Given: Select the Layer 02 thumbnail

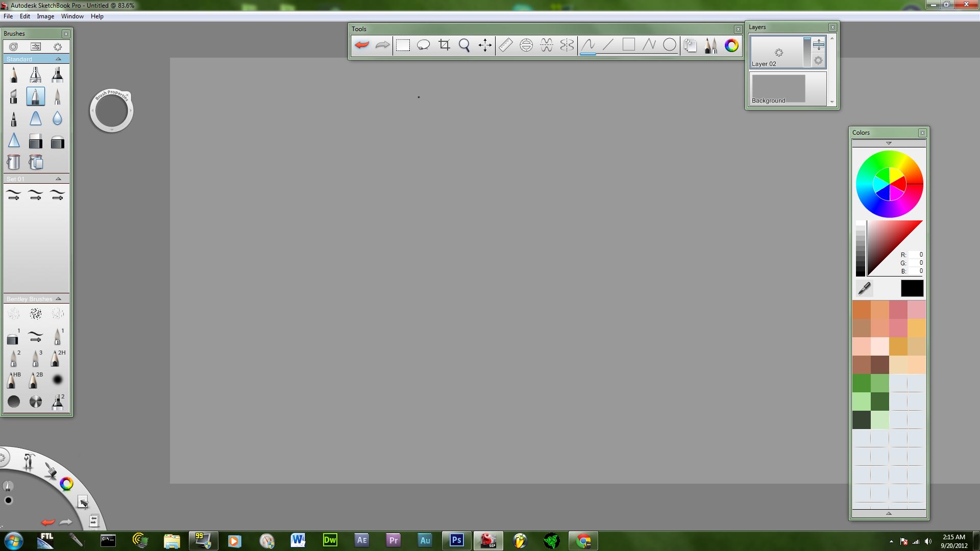Looking at the screenshot, I should click(x=778, y=52).
